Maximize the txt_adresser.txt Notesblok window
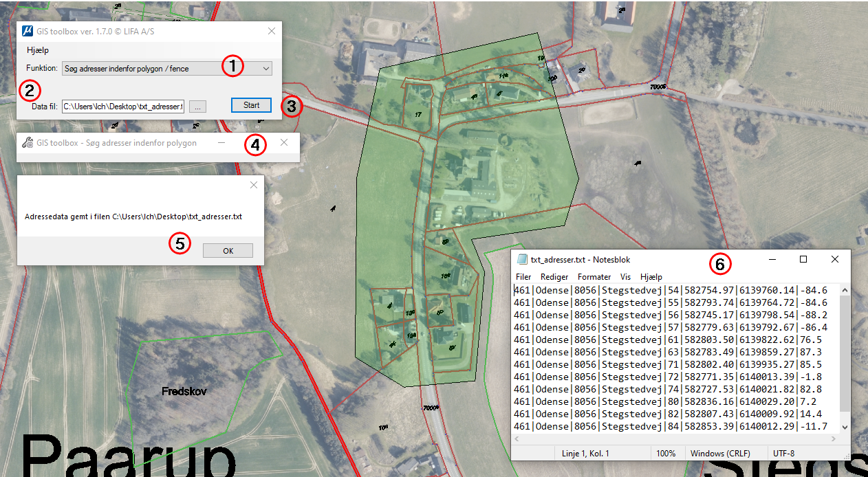This screenshot has height=477, width=868. (803, 260)
